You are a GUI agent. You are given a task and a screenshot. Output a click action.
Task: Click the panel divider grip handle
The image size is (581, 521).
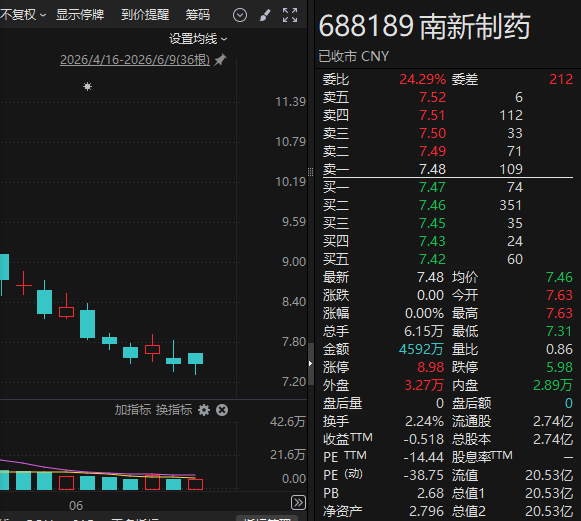[x=311, y=172]
